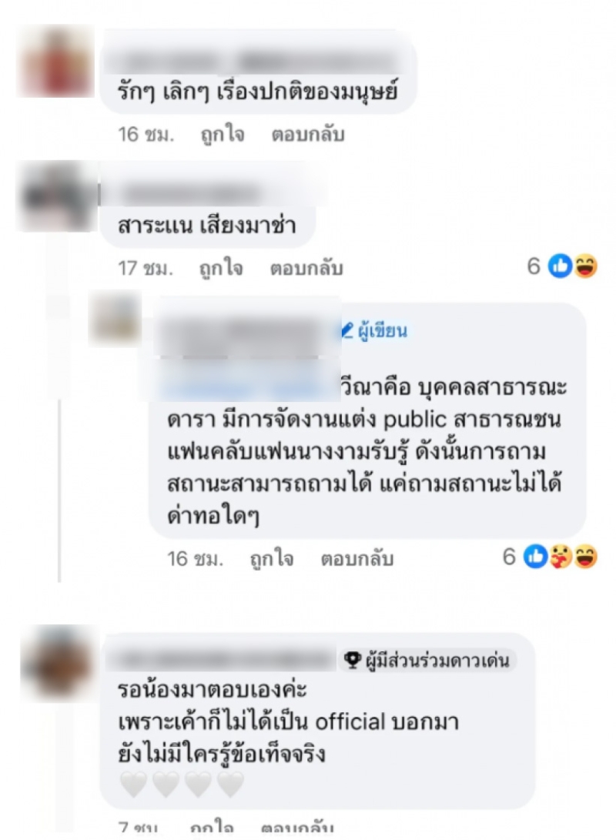The width and height of the screenshot is (616, 840).
Task: Click the ผู้มีส่วนร่วมดาวเด่น badge label
Action: click(437, 661)
